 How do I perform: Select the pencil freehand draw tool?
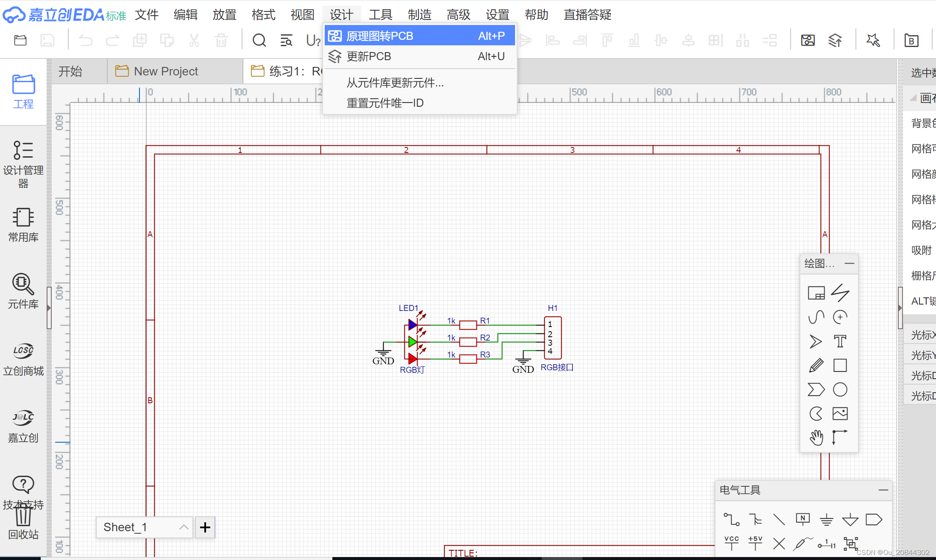click(816, 365)
